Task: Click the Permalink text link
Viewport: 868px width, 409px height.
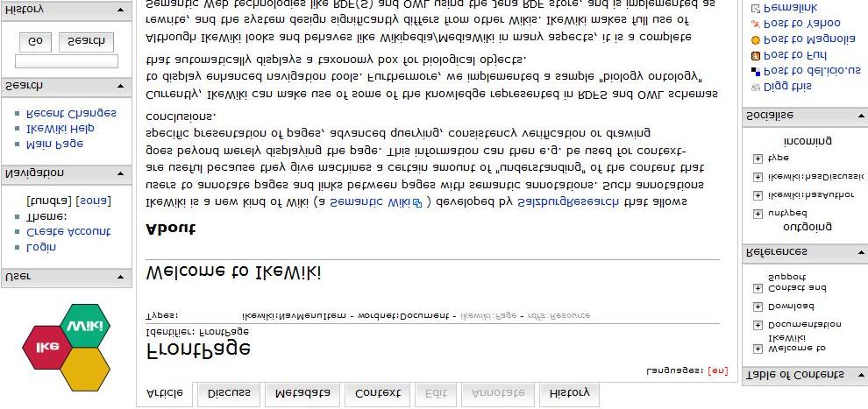Action: 791,8
